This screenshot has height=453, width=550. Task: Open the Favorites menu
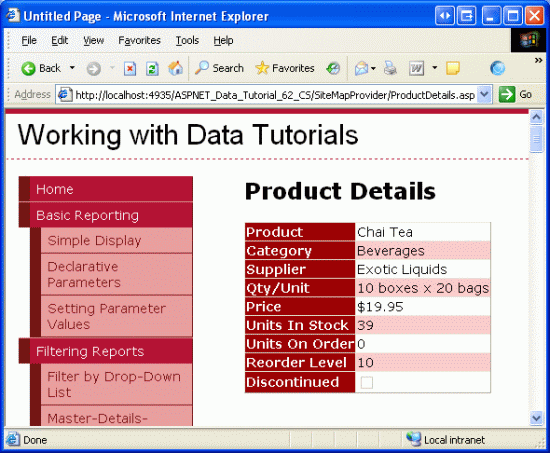pyautogui.click(x=139, y=41)
